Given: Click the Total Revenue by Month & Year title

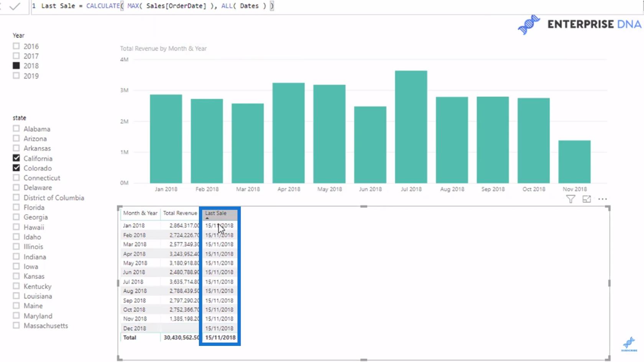Looking at the screenshot, I should pos(163,48).
